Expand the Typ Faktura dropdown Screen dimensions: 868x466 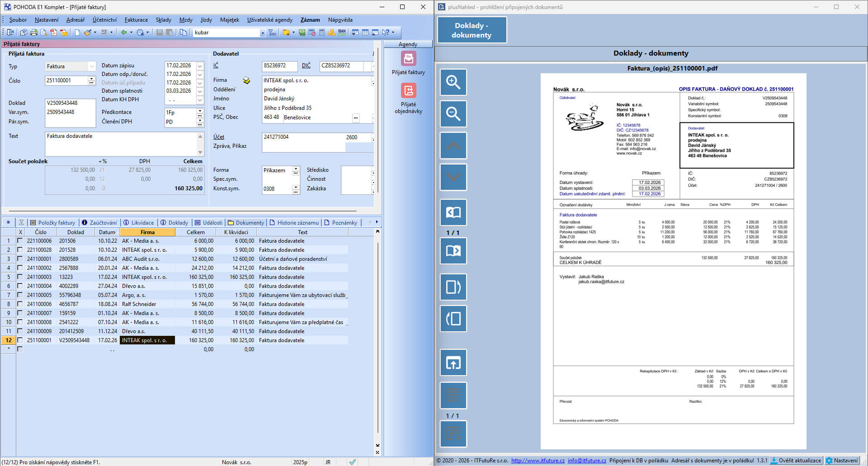point(92,66)
